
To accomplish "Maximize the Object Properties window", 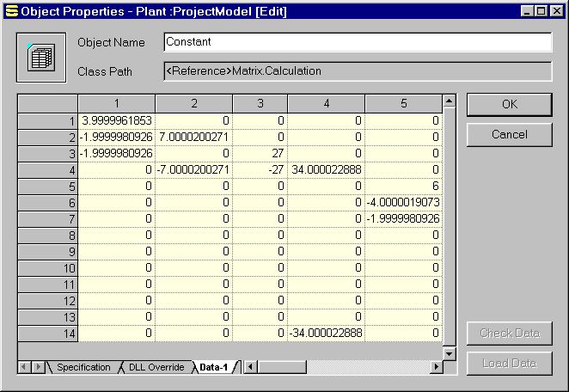I will [x=541, y=11].
